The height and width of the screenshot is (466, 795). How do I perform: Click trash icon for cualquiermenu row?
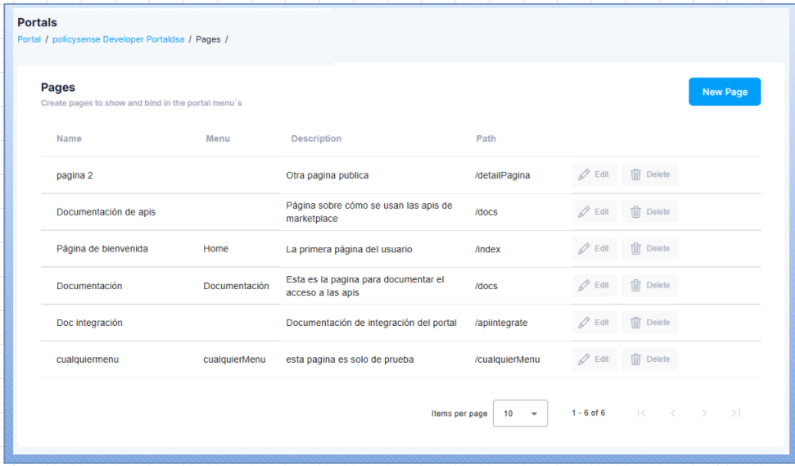click(x=635, y=359)
